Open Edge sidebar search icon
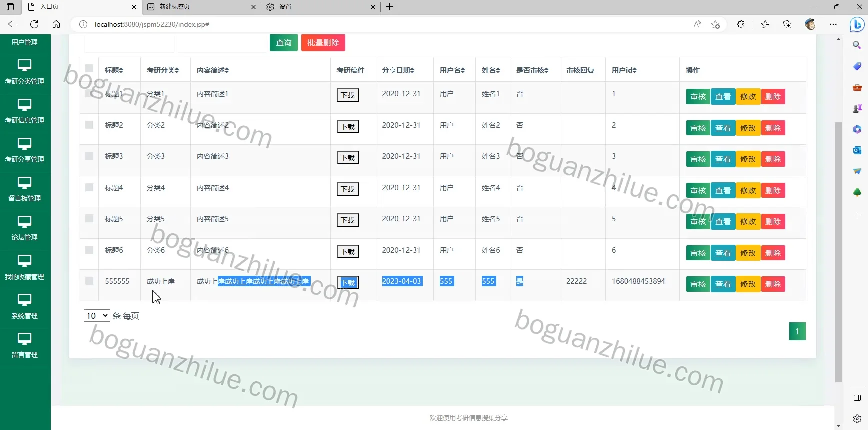The width and height of the screenshot is (868, 430). tap(857, 45)
